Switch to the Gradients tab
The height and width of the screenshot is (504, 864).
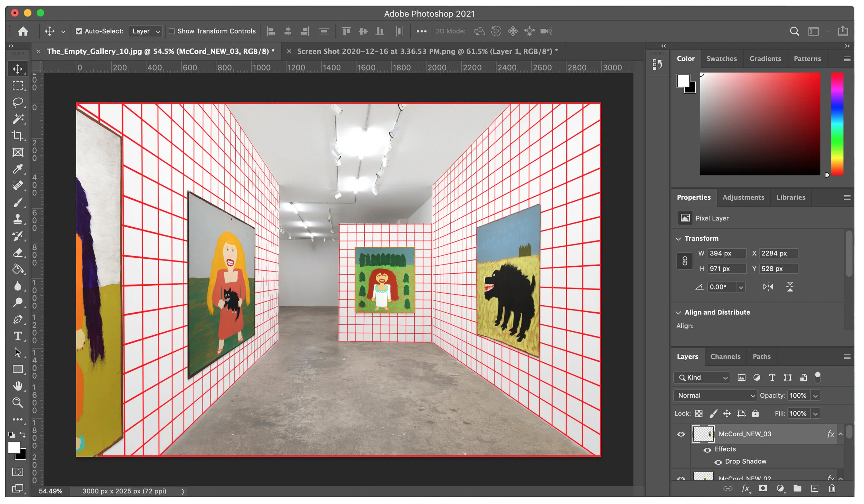click(765, 59)
